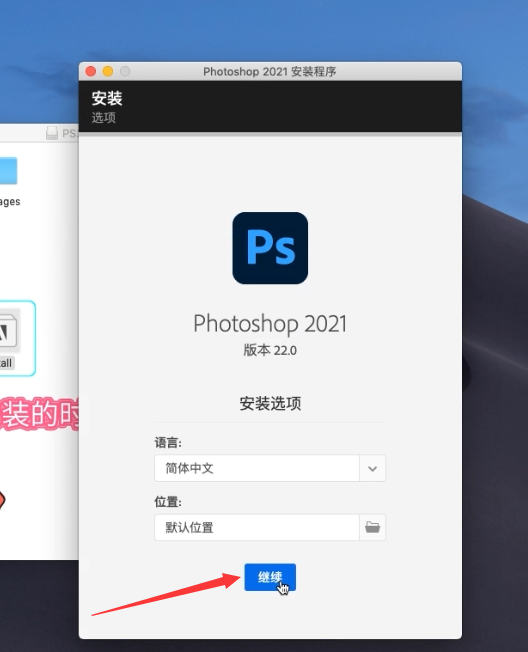528x652 pixels.
Task: Click the greyed-out zoom window button
Action: click(x=125, y=72)
